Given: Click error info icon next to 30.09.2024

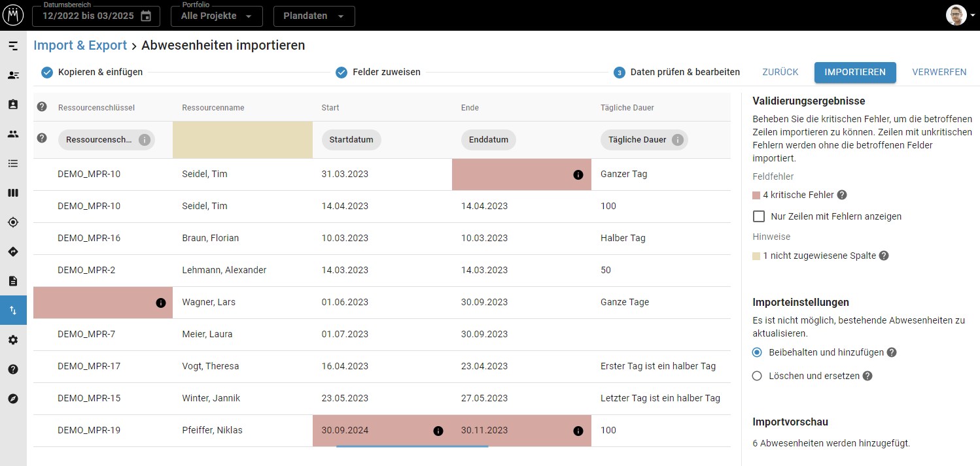Looking at the screenshot, I should (x=438, y=431).
